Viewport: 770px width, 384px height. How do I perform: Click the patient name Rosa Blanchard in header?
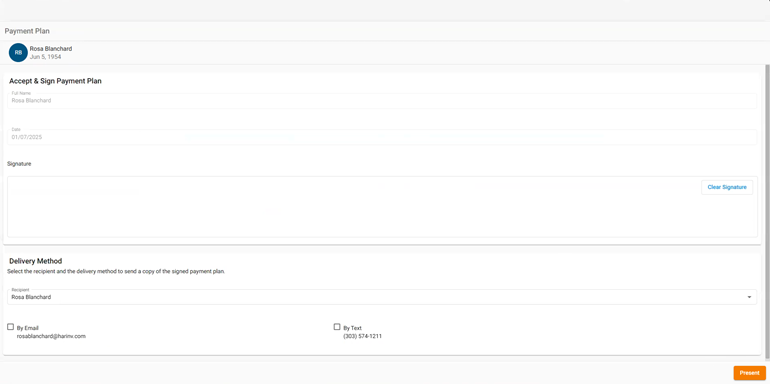[x=51, y=49]
